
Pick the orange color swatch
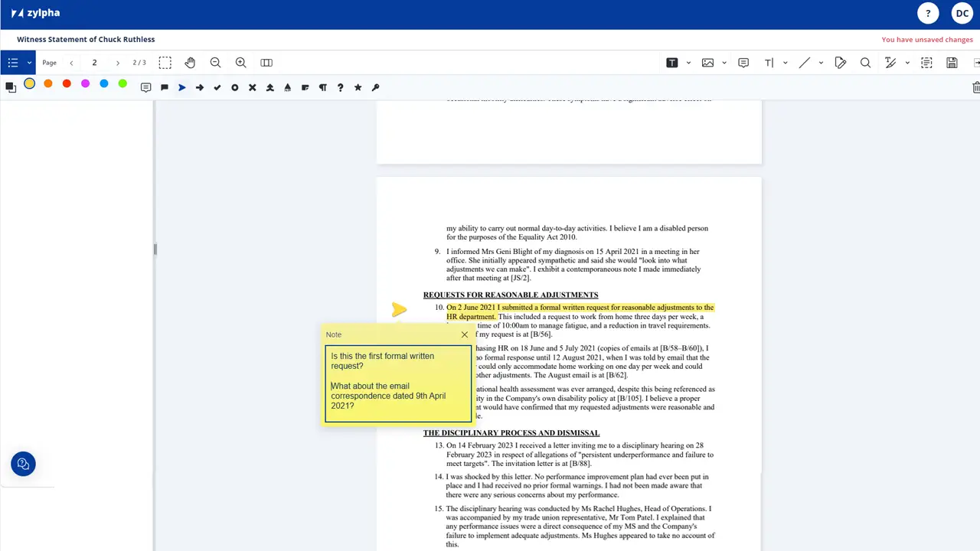47,83
